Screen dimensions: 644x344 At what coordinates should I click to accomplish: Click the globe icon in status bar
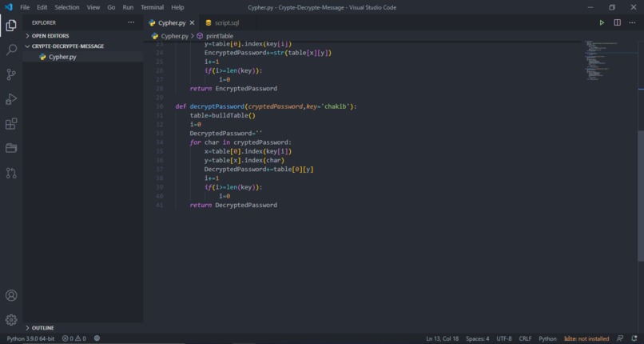tap(97, 338)
